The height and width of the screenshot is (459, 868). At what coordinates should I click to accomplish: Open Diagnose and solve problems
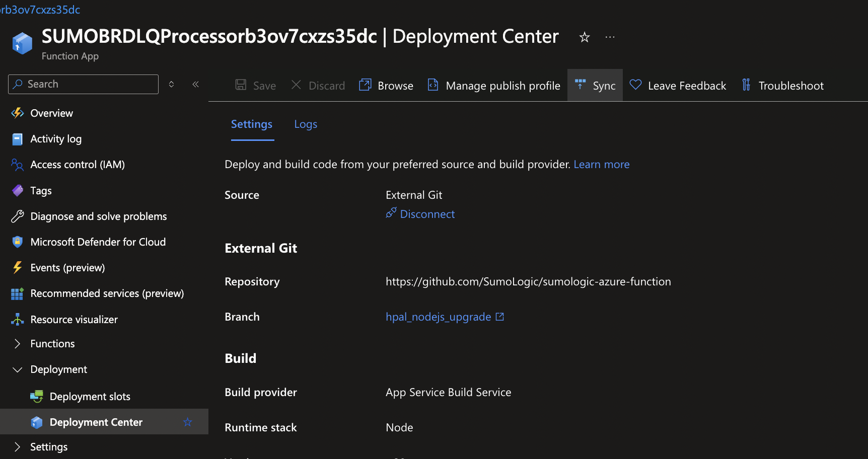pyautogui.click(x=99, y=216)
